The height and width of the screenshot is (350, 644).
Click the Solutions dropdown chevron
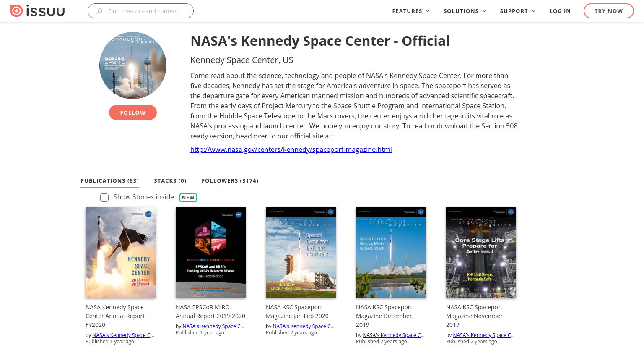pos(484,11)
